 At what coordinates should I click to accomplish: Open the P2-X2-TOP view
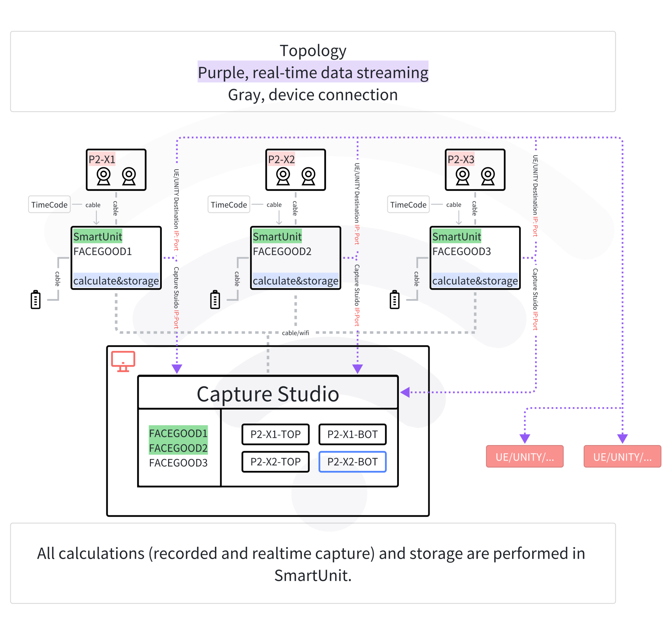[275, 462]
